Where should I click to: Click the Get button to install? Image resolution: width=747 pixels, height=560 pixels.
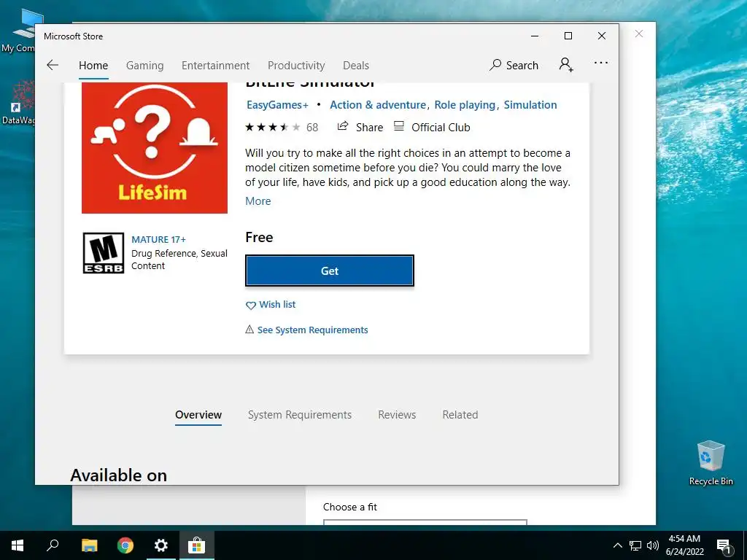point(329,271)
